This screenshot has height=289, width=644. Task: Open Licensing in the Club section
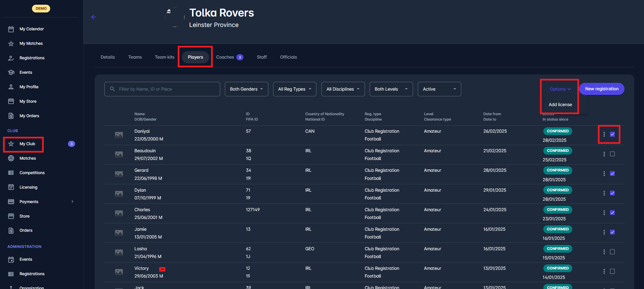[x=28, y=187]
